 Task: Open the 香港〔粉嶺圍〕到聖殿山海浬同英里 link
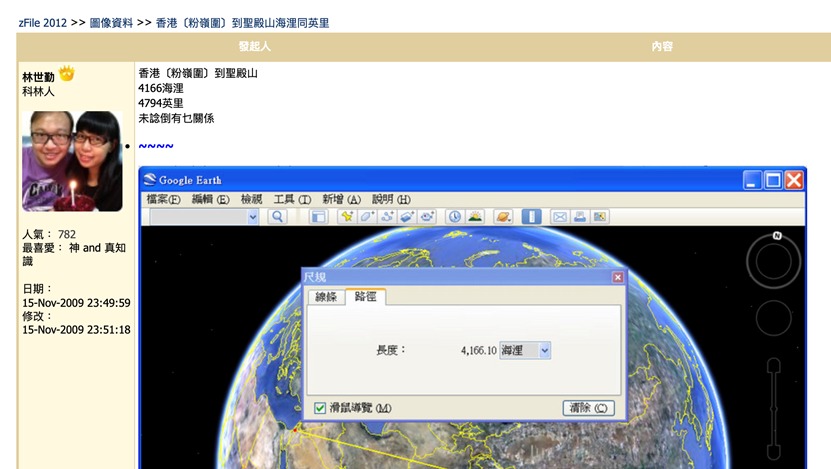coord(242,23)
